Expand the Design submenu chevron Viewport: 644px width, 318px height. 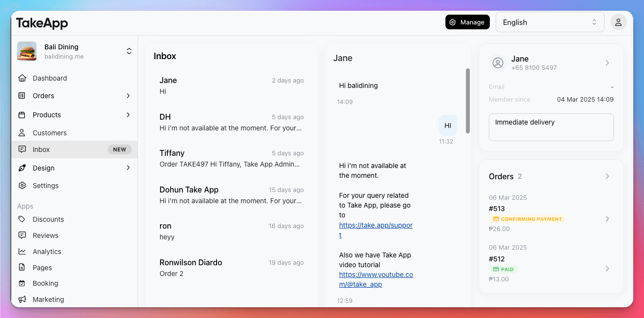click(128, 168)
